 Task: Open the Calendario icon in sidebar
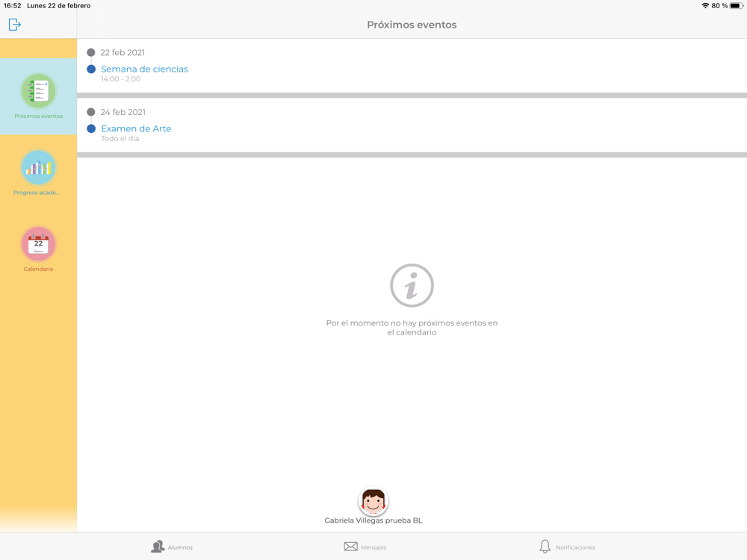(39, 244)
